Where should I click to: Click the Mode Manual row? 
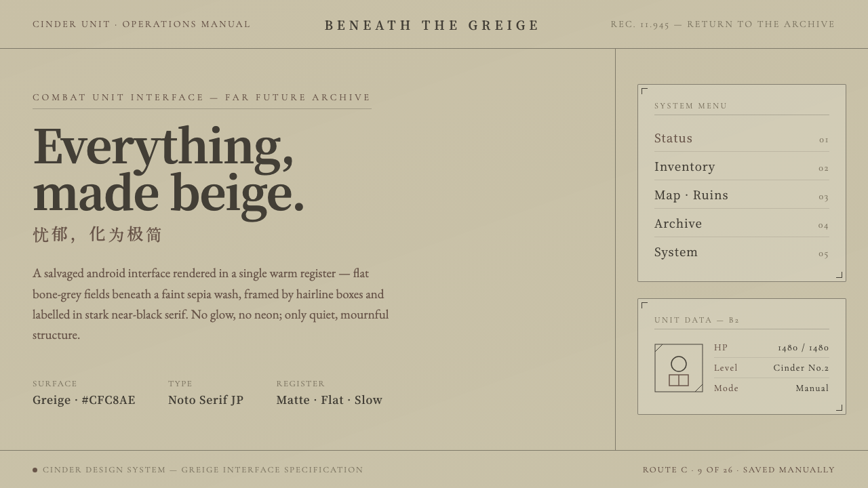(772, 388)
